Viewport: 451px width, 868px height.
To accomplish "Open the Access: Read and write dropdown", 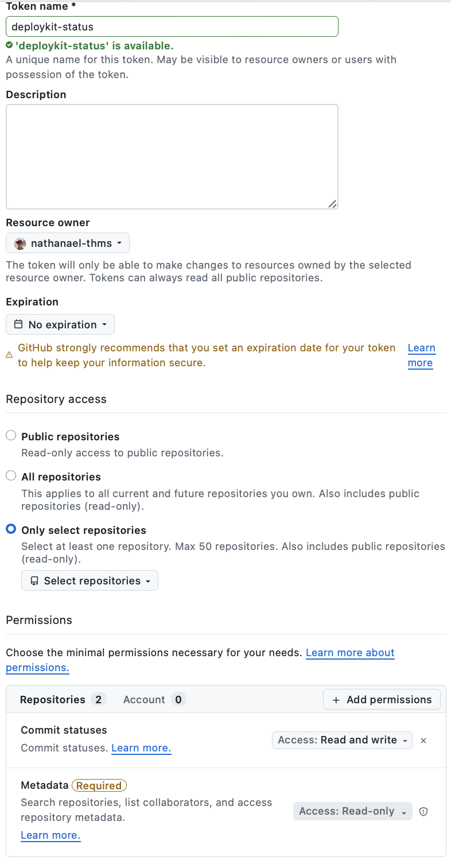I will coord(341,740).
